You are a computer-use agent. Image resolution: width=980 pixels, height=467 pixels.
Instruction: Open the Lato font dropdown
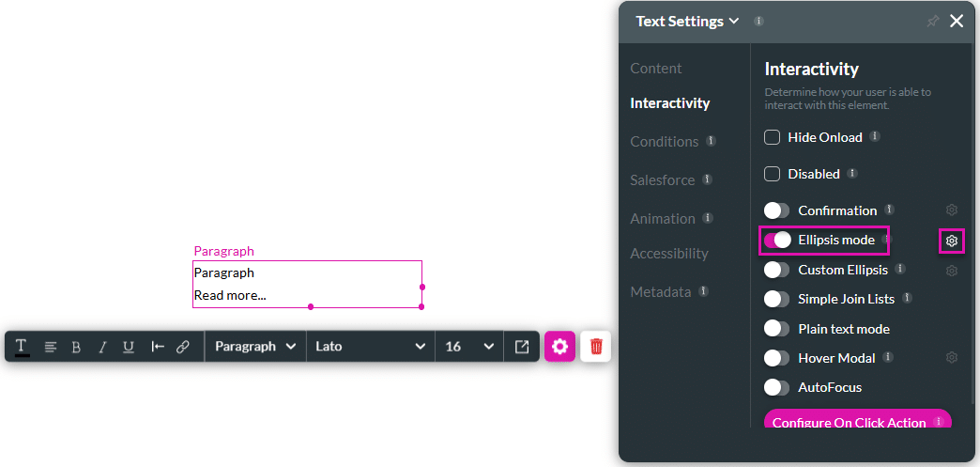pyautogui.click(x=370, y=347)
